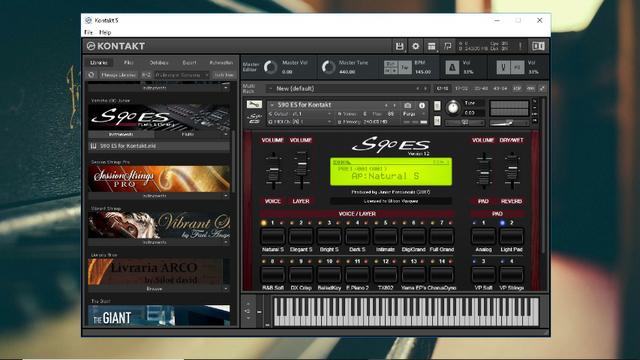Viewport: 640px width, 360px height.
Task: Click the refresh libraries icon
Action: click(91, 75)
